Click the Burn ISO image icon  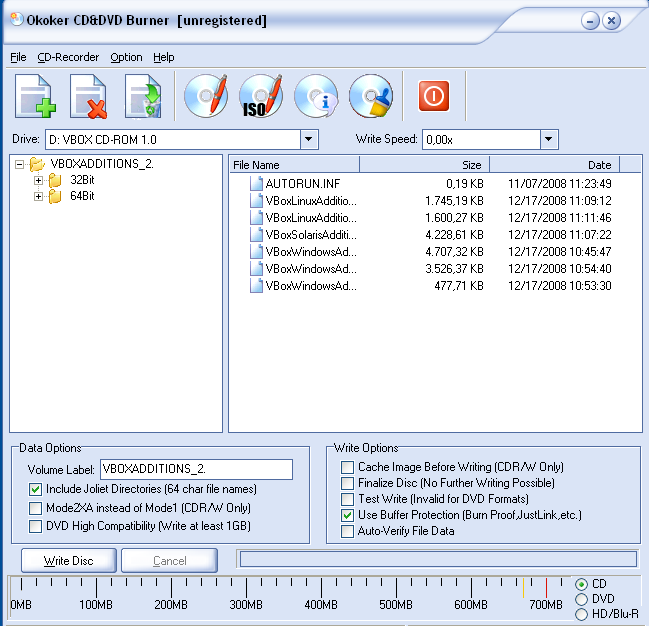(261, 96)
